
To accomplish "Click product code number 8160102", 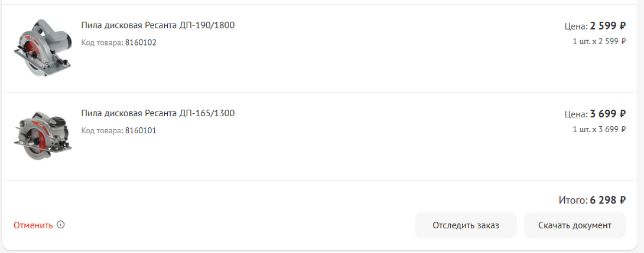I will [141, 42].
